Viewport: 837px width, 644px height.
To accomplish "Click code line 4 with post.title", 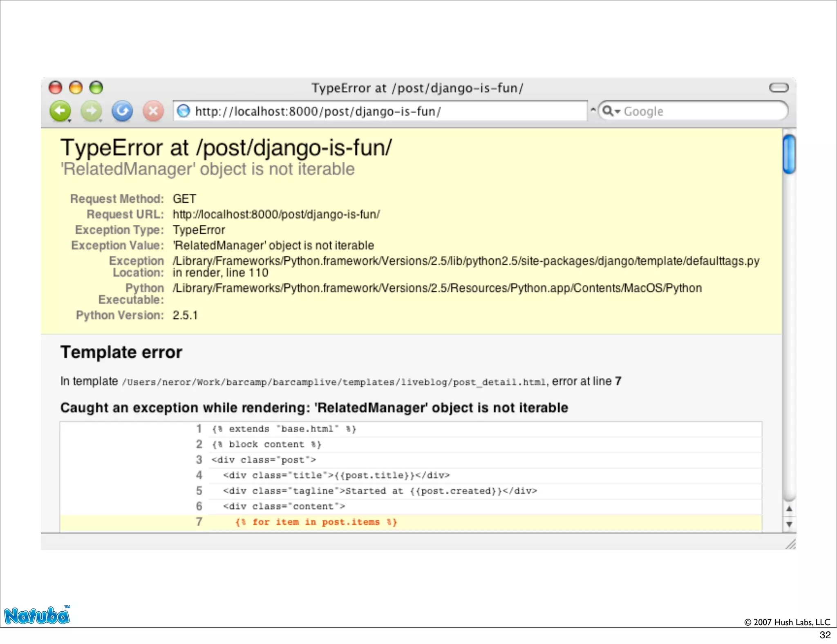I will tap(336, 476).
